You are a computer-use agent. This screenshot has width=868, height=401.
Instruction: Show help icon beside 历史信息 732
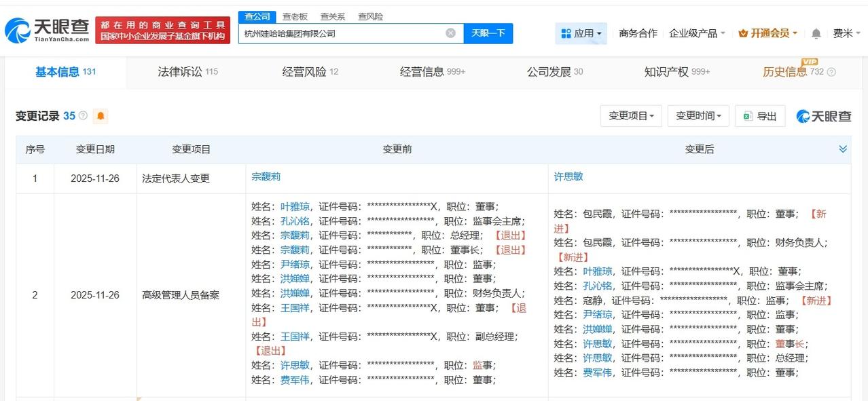pyautogui.click(x=831, y=72)
